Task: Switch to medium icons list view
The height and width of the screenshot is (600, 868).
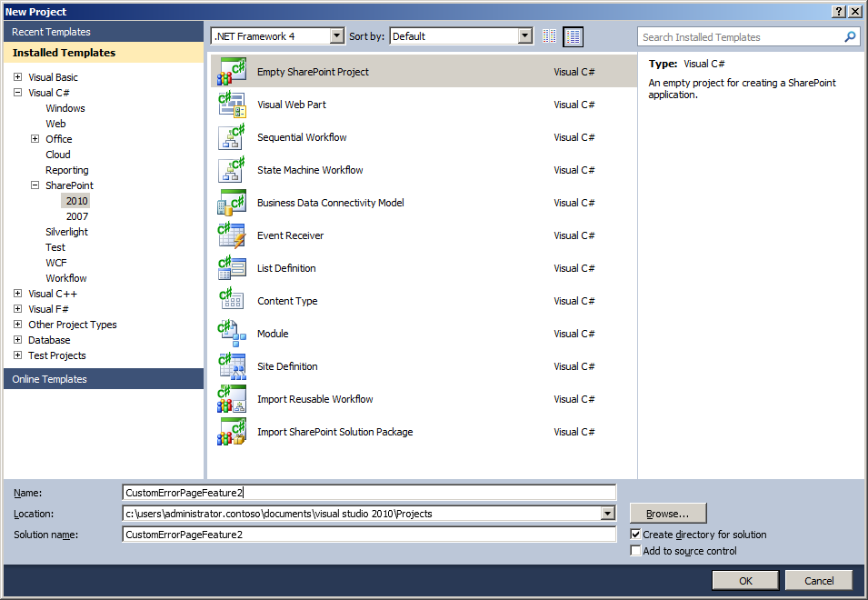Action: coord(573,36)
